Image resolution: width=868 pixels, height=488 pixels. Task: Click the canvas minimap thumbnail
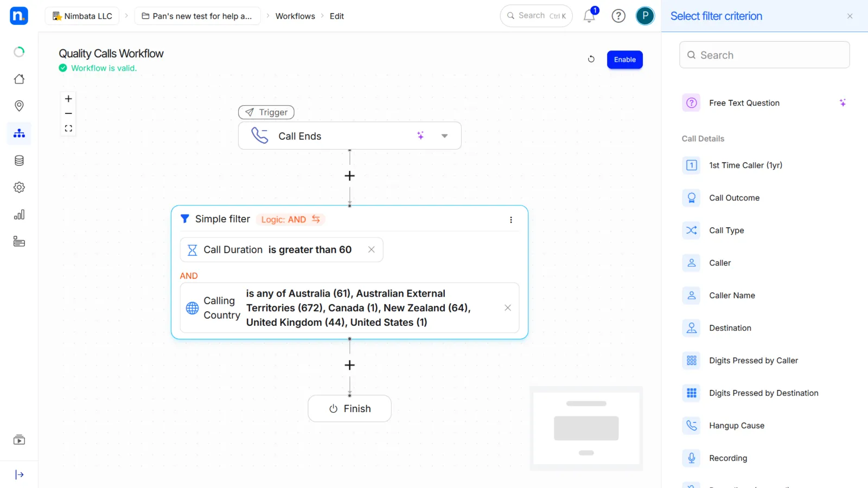(x=586, y=428)
